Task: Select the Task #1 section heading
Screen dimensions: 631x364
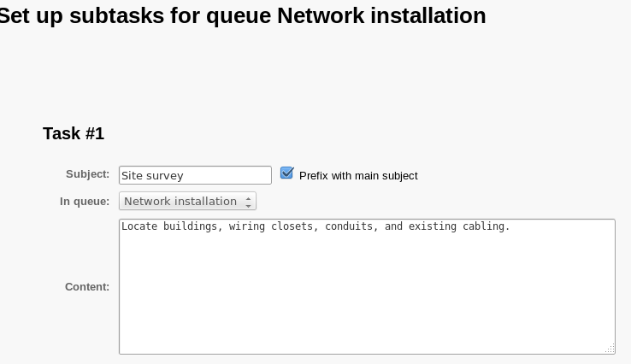Action: pyautogui.click(x=74, y=133)
